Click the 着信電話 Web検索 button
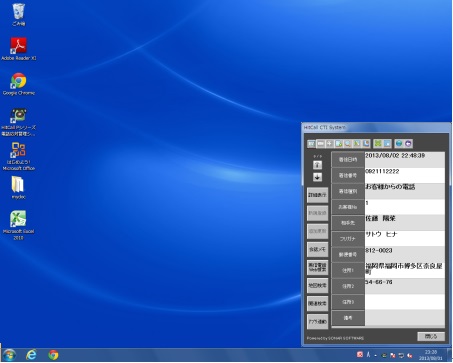Viewport: 453px width, 363px height. [x=317, y=268]
